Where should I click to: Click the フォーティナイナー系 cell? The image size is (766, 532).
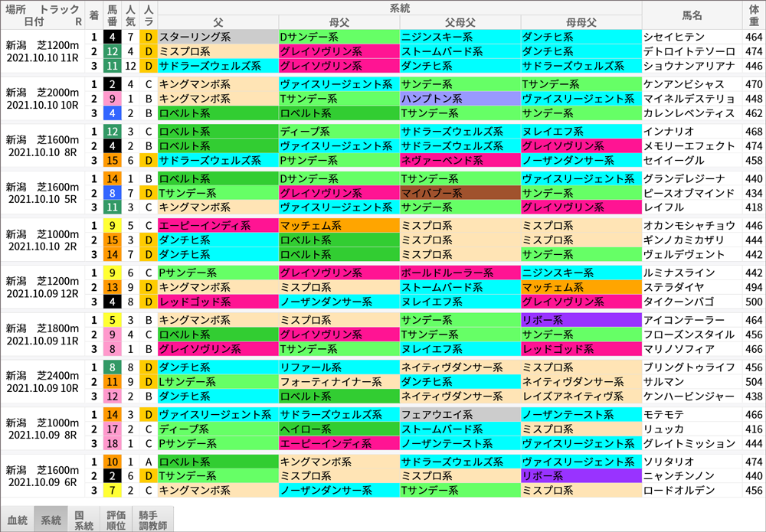point(338,382)
